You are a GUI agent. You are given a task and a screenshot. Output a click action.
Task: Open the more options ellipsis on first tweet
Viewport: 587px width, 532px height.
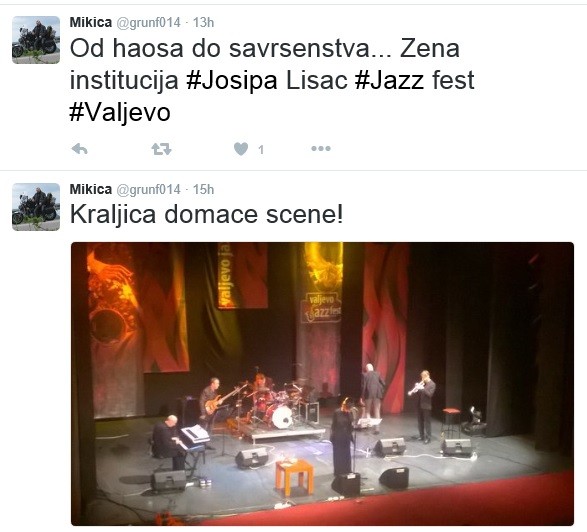point(321,149)
